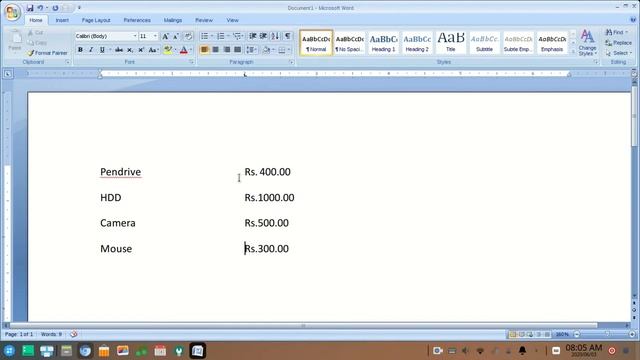
Task: Open borders dropdown
Action: [289, 50]
